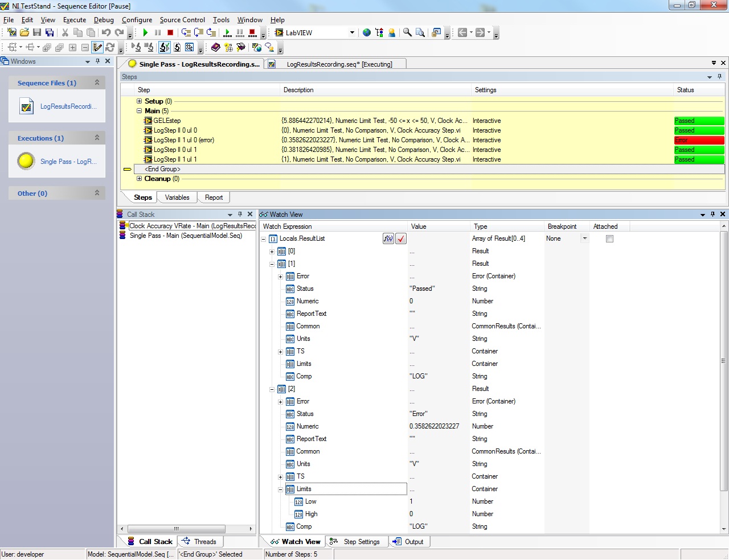729x560 pixels.
Task: Select the LogResultsRecording.seq [Executing] tab
Action: (336, 64)
